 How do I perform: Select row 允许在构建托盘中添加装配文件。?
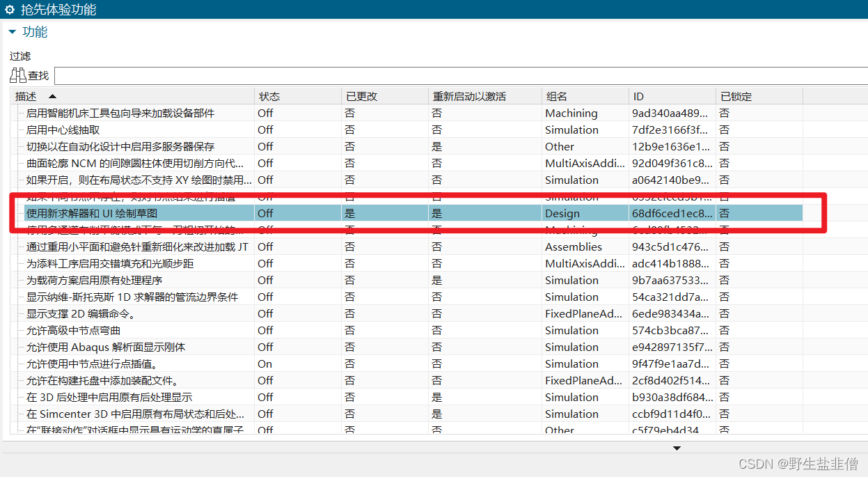pyautogui.click(x=407, y=380)
